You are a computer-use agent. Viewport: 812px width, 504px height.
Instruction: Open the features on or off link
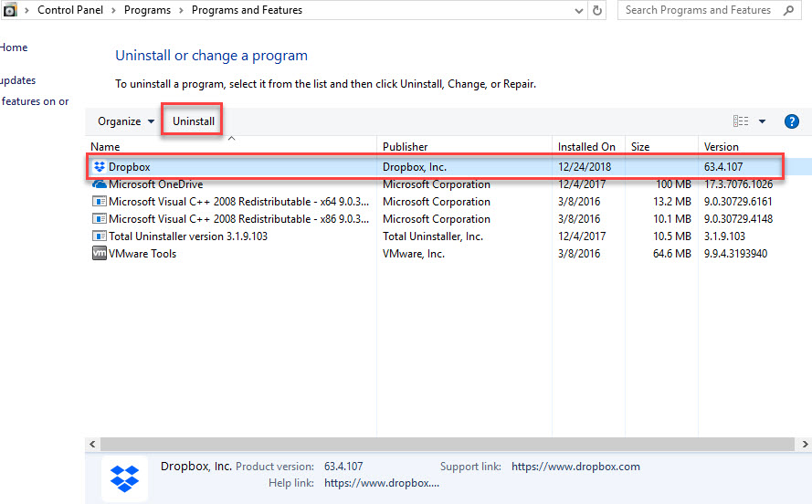[35, 101]
